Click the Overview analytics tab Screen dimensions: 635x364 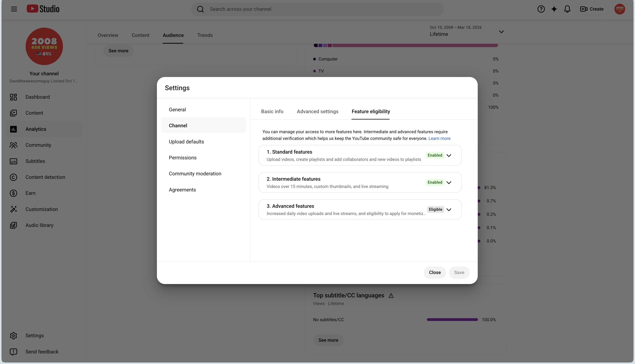tap(108, 35)
